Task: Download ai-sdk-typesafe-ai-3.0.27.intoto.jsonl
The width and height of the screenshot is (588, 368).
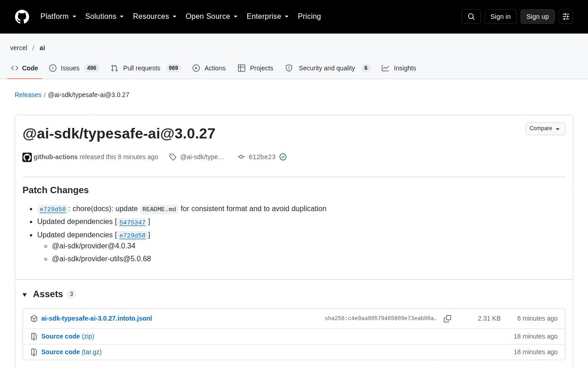Action: click(96, 318)
